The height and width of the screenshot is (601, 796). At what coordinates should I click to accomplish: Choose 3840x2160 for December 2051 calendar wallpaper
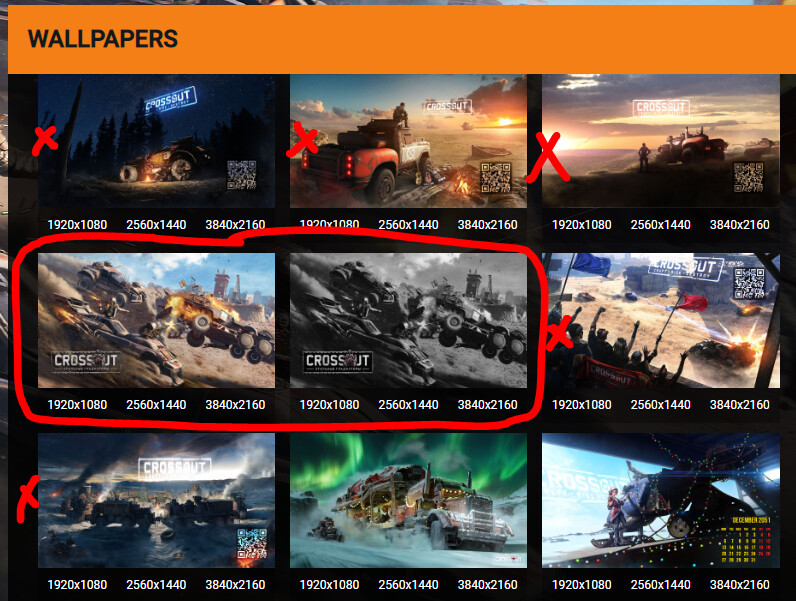point(740,585)
